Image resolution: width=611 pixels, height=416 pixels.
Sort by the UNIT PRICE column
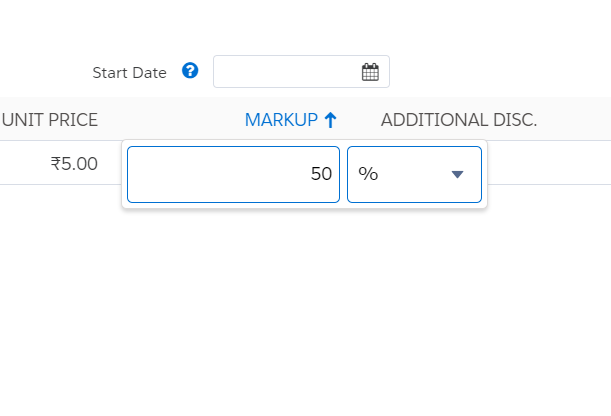[50, 120]
